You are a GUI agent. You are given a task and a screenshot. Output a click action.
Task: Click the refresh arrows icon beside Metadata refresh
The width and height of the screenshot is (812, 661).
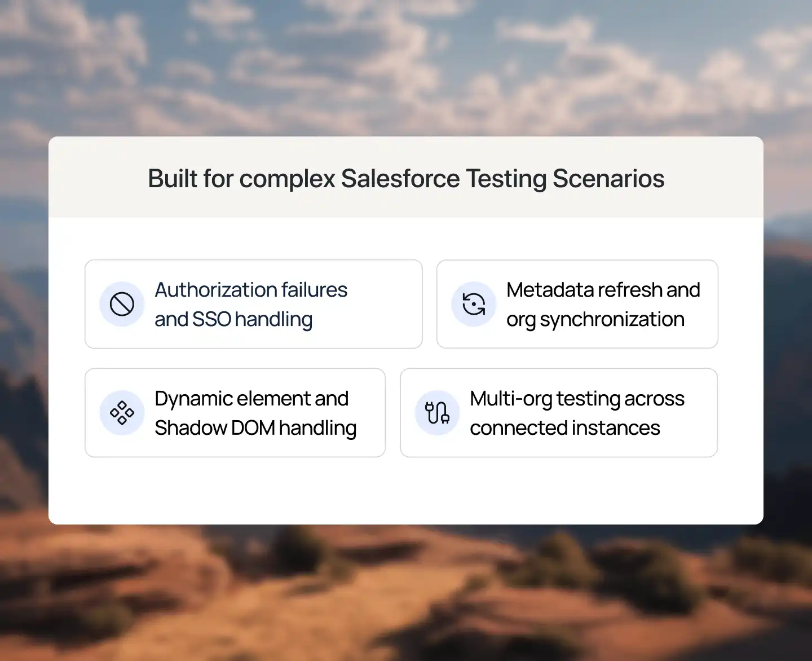[x=474, y=304]
